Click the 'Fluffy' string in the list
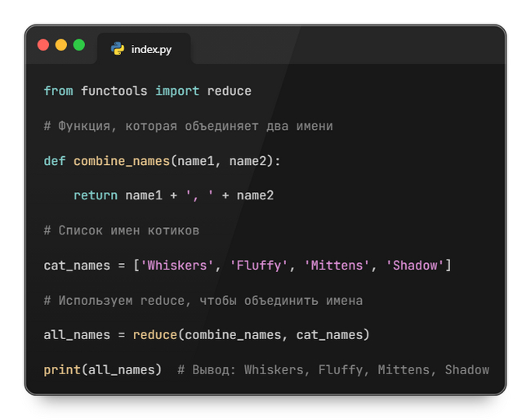The height and width of the screenshot is (420, 531). (x=259, y=266)
